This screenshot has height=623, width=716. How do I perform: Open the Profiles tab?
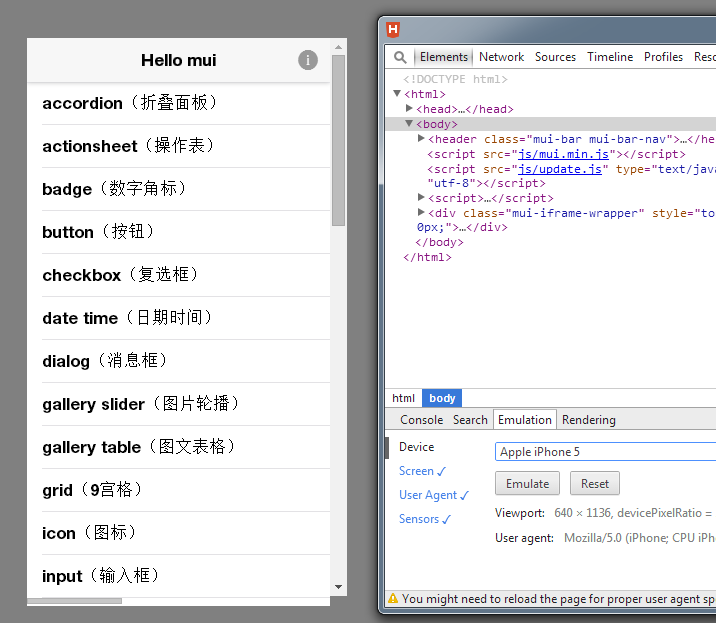coord(663,57)
